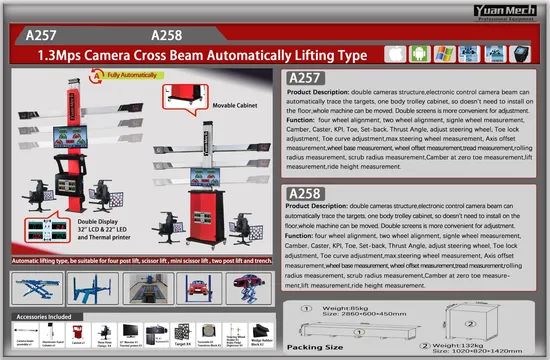Open the blue scissor lift thumbnail
The height and width of the screenshot is (360, 550).
[x=37, y=288]
